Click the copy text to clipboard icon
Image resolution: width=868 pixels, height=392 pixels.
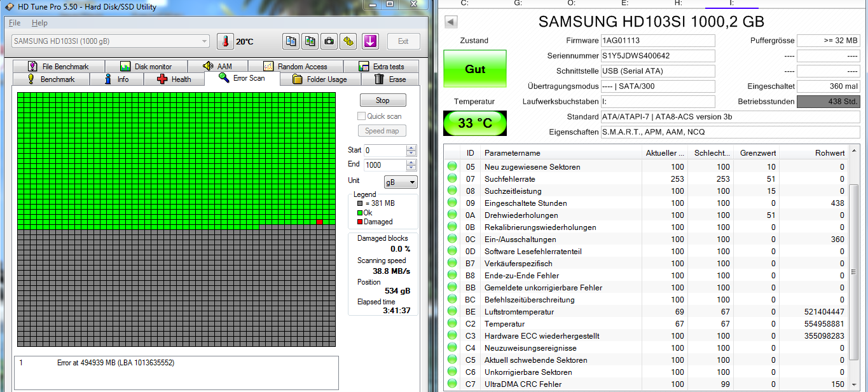pyautogui.click(x=291, y=41)
